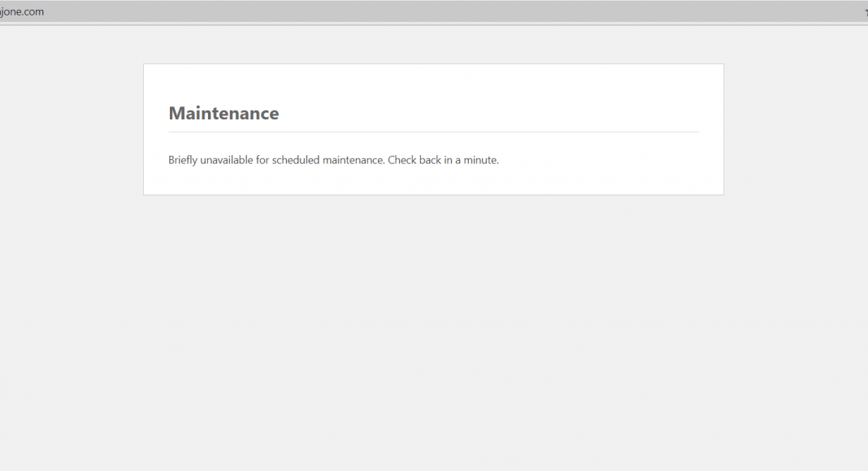868x471 pixels.
Task: Click the word 'maintenance' in the body sentence
Action: (353, 160)
